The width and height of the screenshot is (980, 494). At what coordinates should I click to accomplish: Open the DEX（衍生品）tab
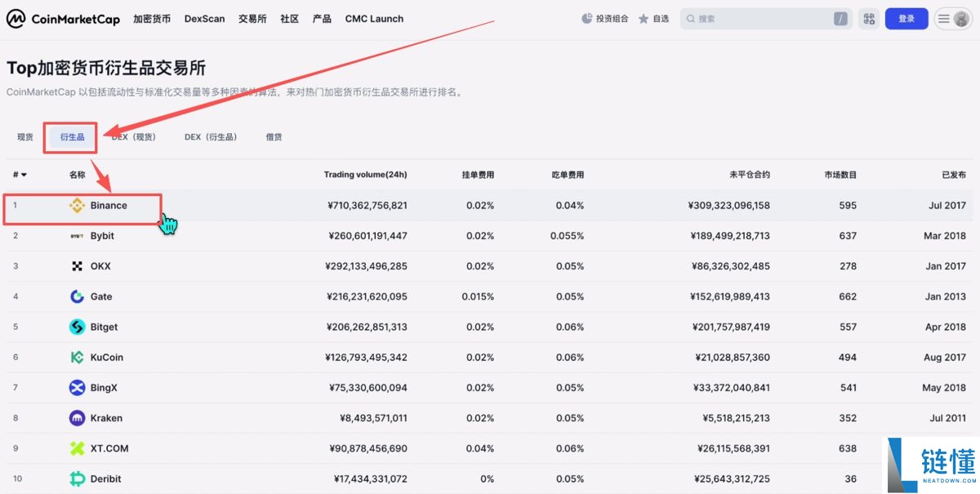(211, 136)
